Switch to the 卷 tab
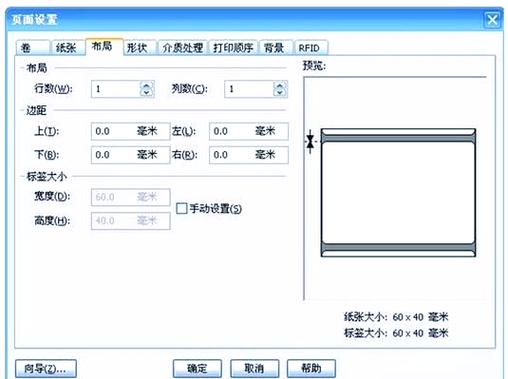The width and height of the screenshot is (508, 379). click(x=33, y=48)
